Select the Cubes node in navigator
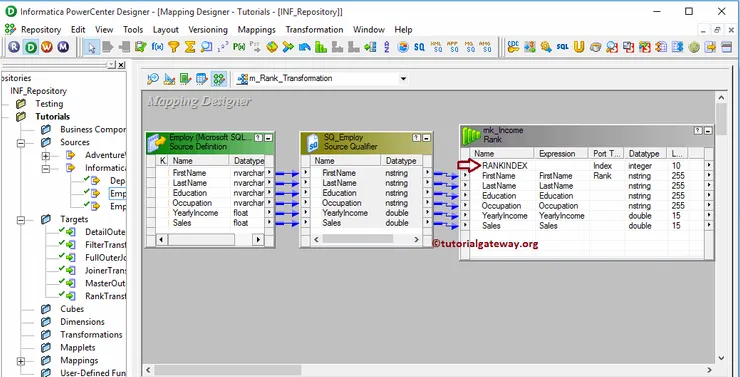The height and width of the screenshot is (377, 740). [72, 309]
